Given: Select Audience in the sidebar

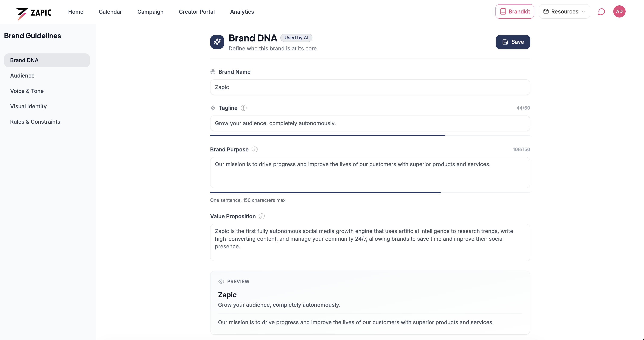Looking at the screenshot, I should (22, 76).
